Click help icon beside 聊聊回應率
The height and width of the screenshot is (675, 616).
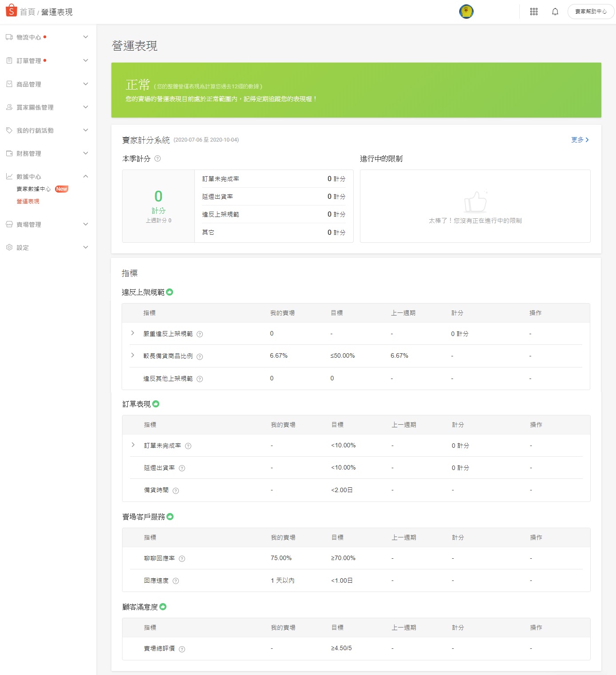pos(182,559)
